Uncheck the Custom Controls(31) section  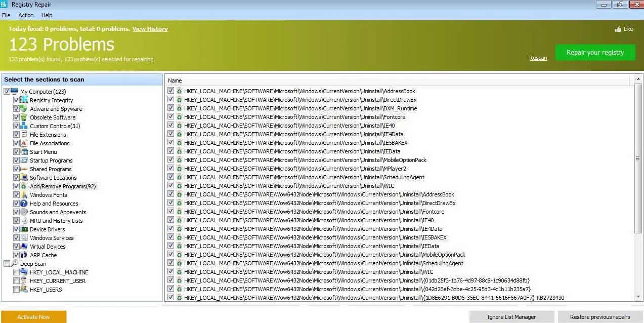click(x=16, y=126)
